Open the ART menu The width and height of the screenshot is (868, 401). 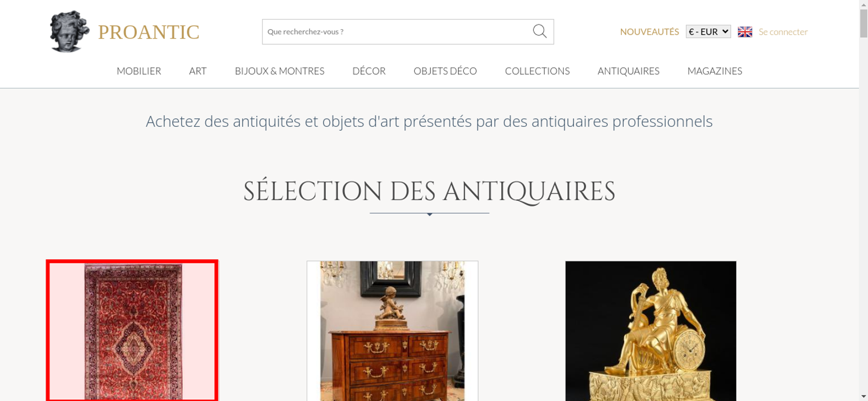pos(198,71)
